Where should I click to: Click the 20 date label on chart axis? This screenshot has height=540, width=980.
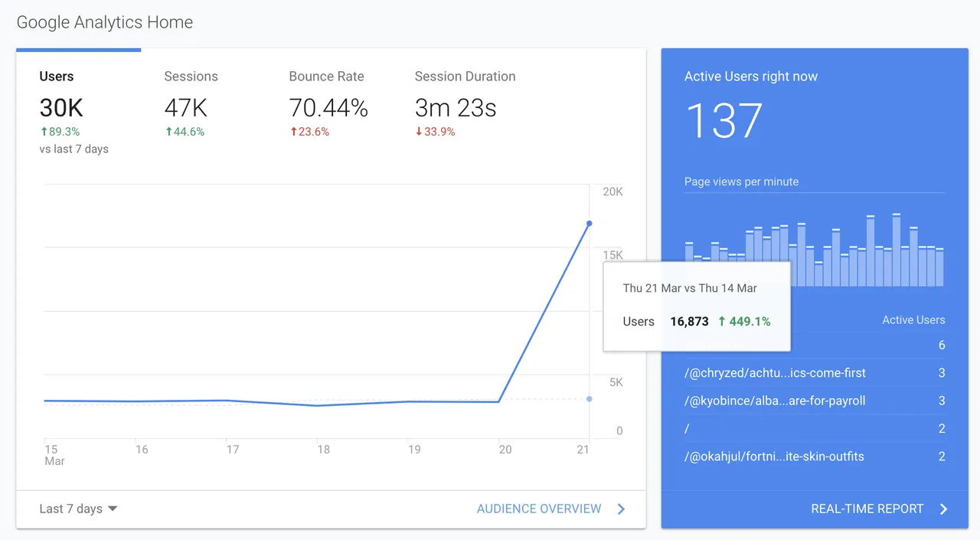pos(505,450)
